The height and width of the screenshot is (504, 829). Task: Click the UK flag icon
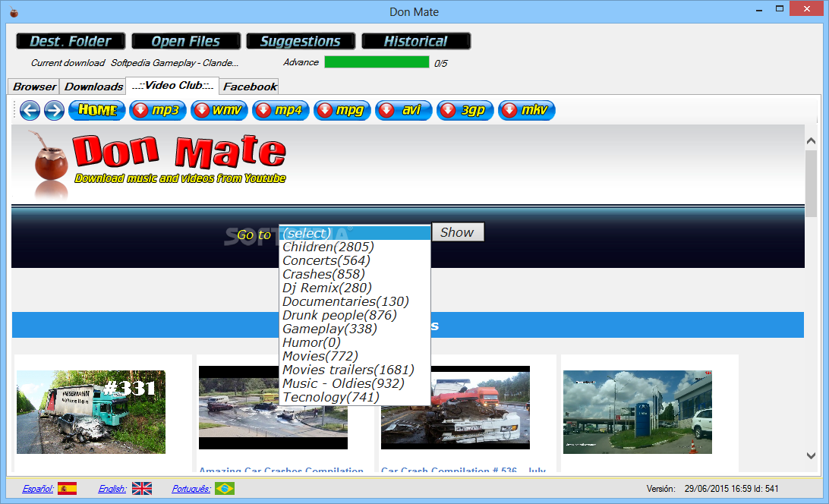(x=142, y=488)
